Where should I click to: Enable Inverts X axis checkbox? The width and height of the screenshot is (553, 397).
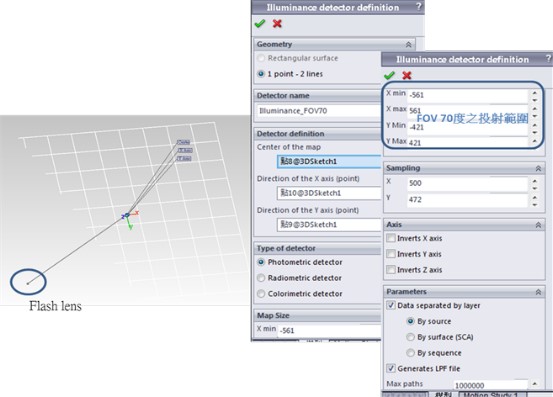390,238
